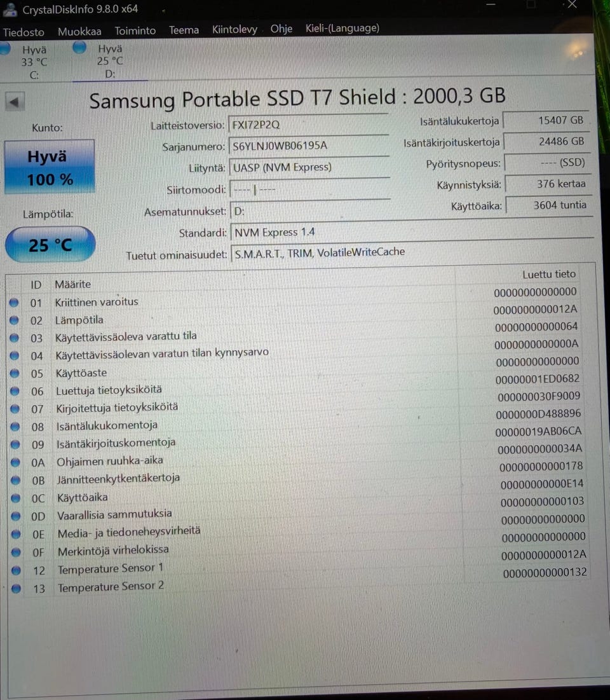610x700 pixels.
Task: Minimize the CrystalDiskInfo window
Action: point(491,4)
